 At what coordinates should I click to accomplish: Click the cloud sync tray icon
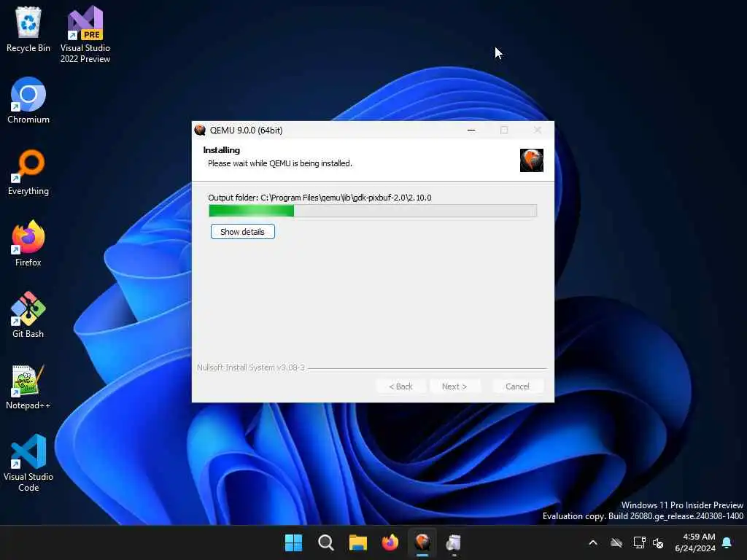(616, 542)
